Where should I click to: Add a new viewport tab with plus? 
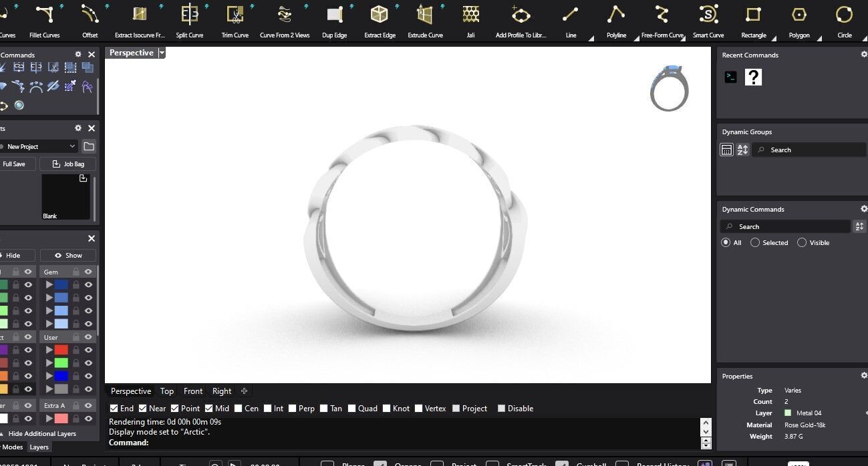(x=244, y=391)
